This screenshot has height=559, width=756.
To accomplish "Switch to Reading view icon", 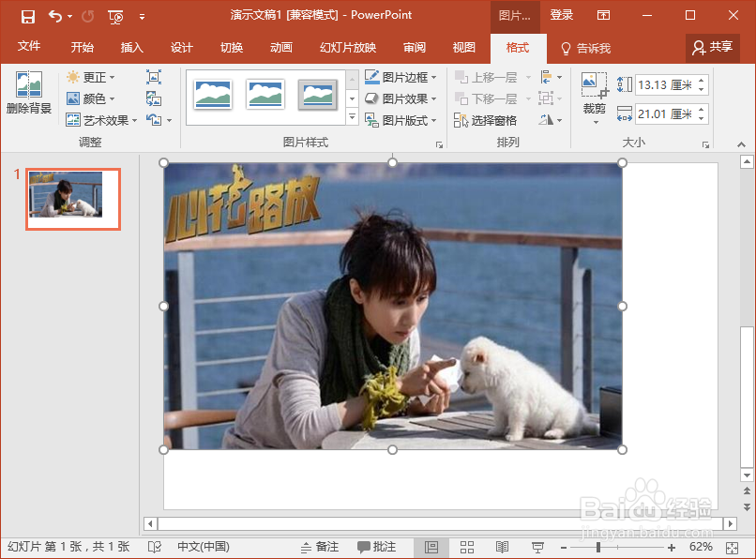I will pos(502,547).
